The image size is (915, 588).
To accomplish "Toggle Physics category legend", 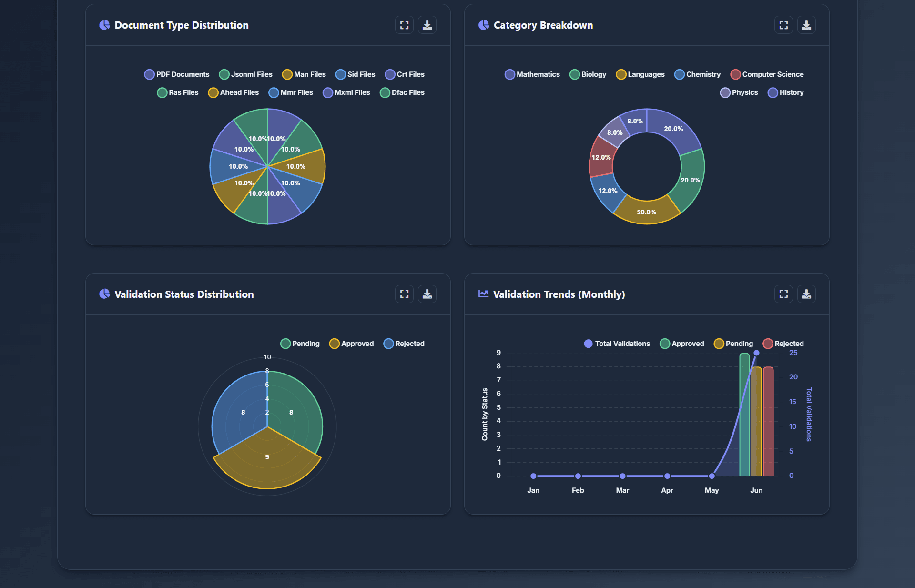I will coord(739,92).
